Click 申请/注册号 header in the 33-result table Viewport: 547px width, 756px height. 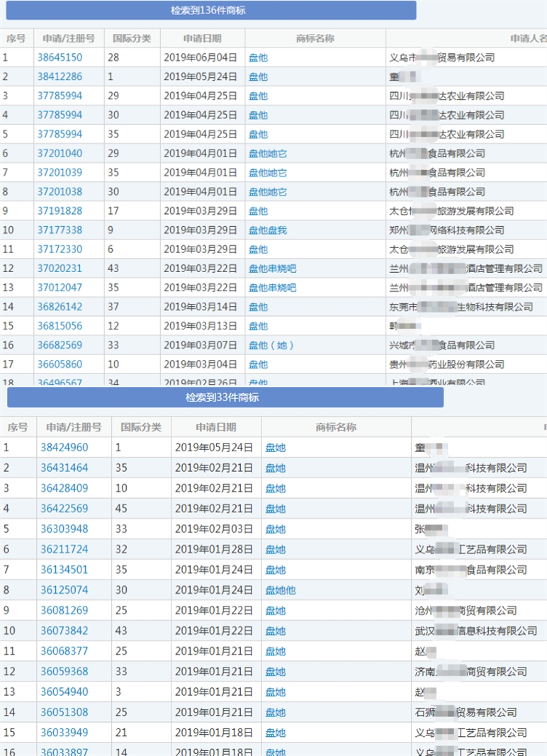74,427
